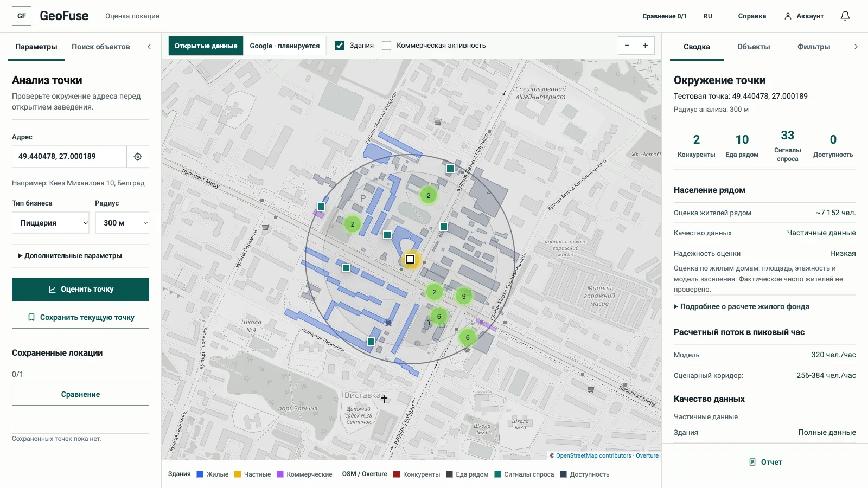Open notifications bell

(845, 16)
